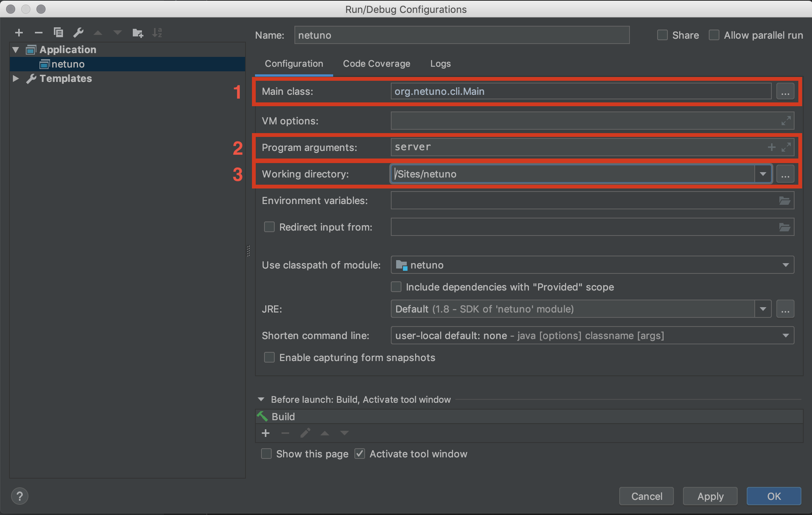Screen dimensions: 812x515
Task: Open help with question mark button
Action: 20,496
